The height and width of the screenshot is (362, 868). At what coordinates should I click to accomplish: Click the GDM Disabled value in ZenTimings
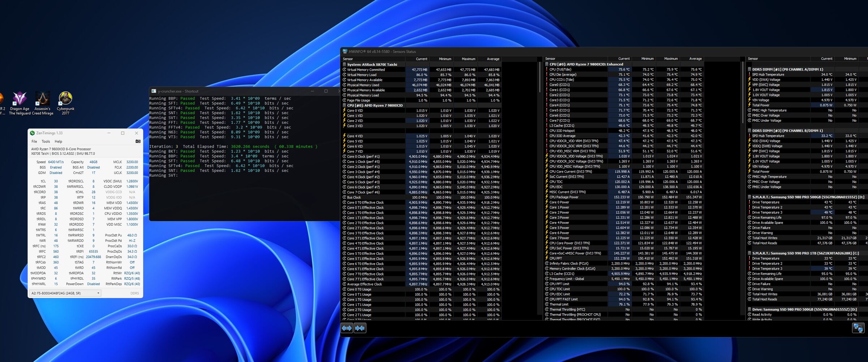(56, 173)
